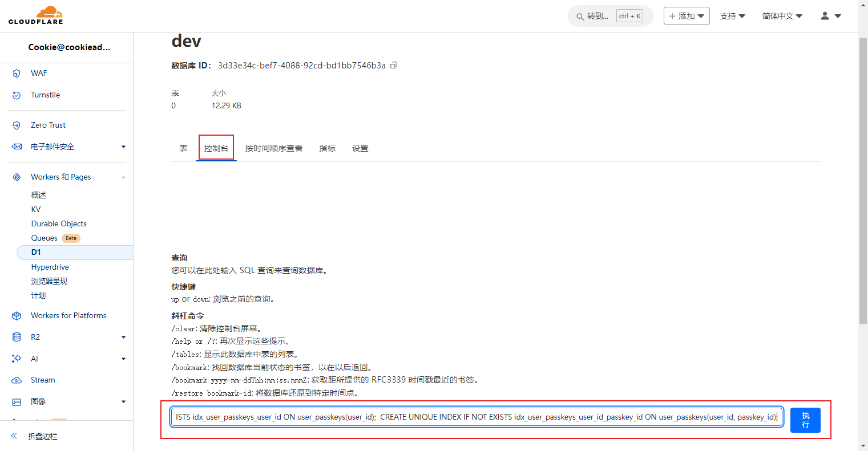Screen dimensions: 868x451
Task: Switch to the 指标 tab
Action: 327,148
